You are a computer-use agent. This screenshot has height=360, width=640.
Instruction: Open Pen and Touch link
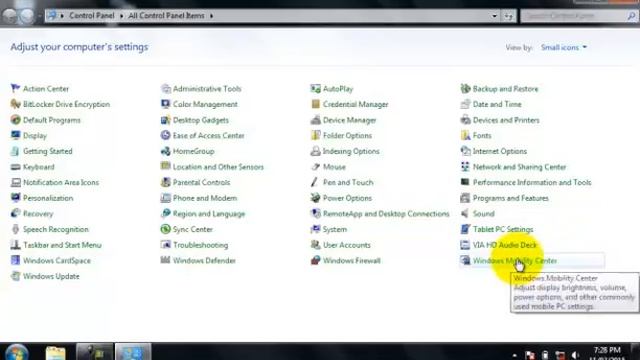348,182
